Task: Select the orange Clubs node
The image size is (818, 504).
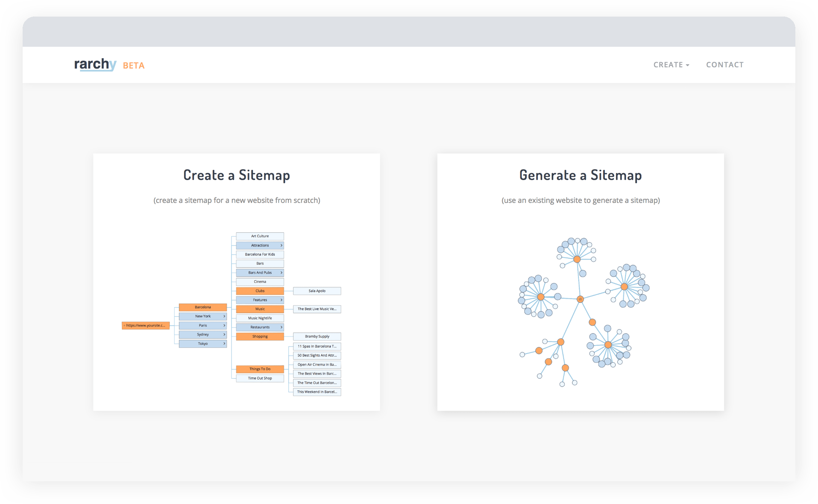Action: coord(260,291)
